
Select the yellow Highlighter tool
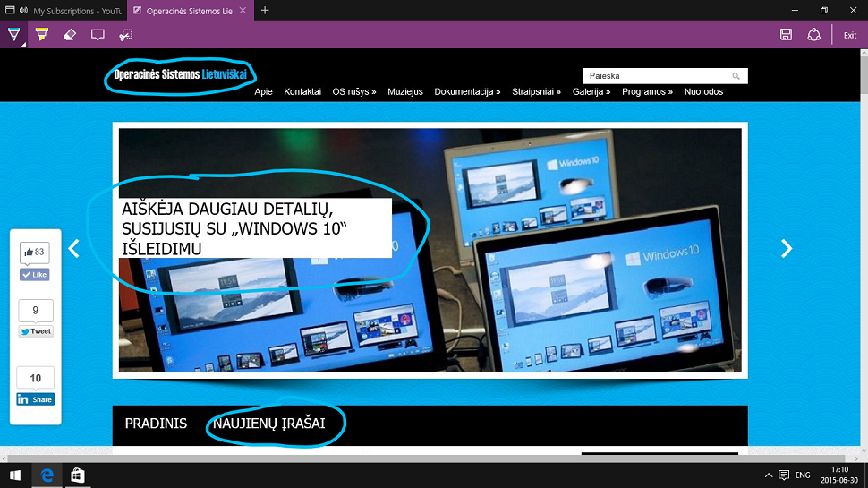point(41,35)
